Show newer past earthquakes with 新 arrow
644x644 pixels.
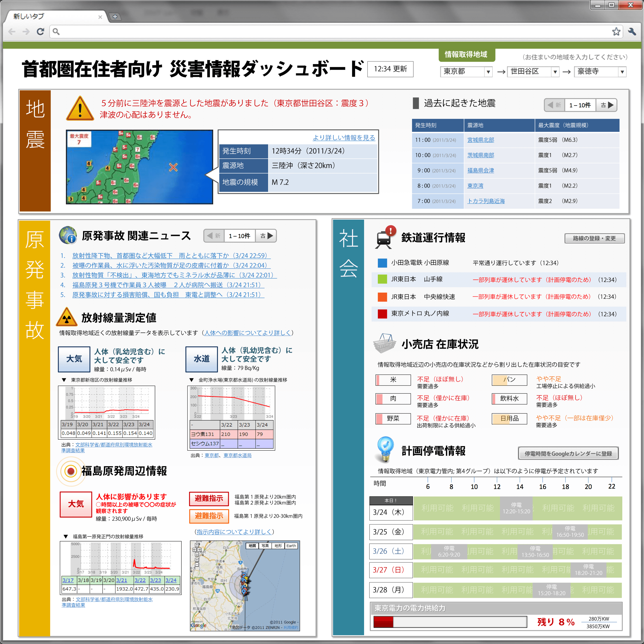click(554, 105)
